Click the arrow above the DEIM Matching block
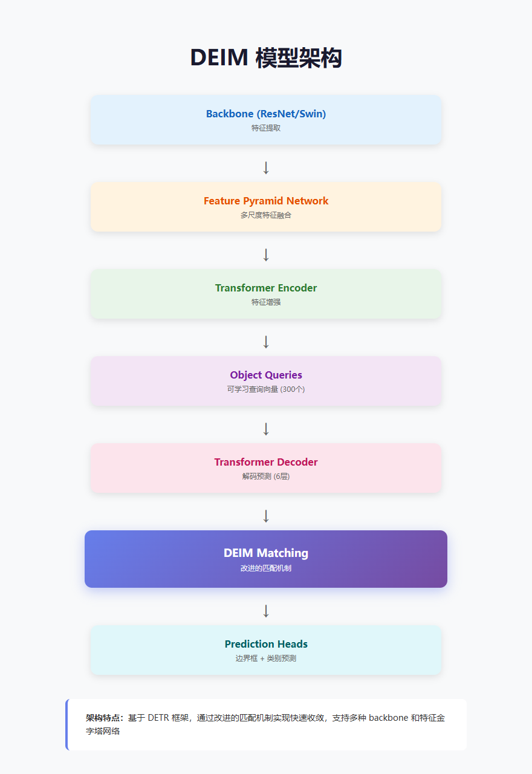 (266, 516)
